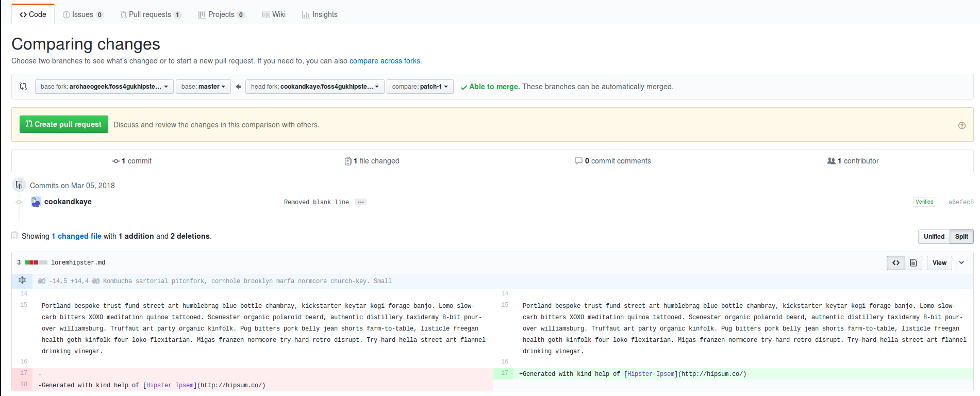Click the diffstat colored blocks
This screenshot has width=980, height=396.
(x=36, y=262)
